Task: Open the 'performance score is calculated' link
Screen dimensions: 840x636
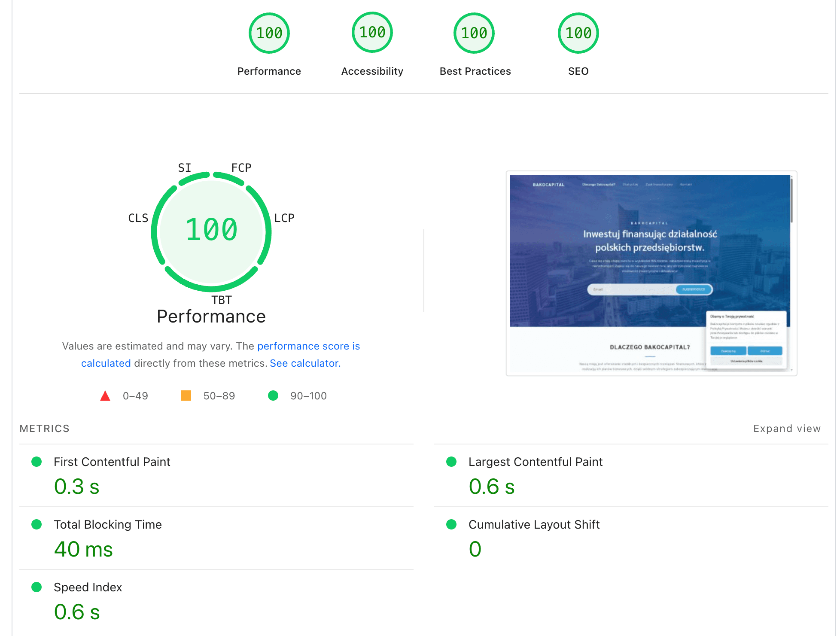Action: (x=309, y=346)
